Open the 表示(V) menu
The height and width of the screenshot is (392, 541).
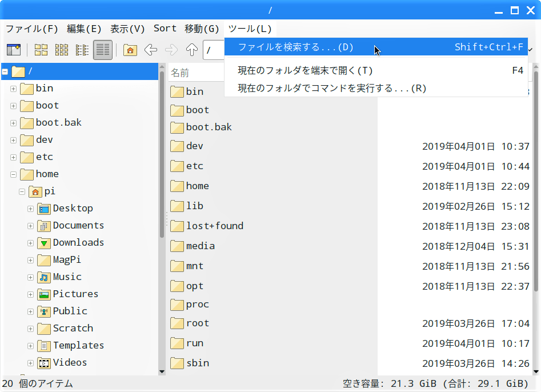(127, 29)
